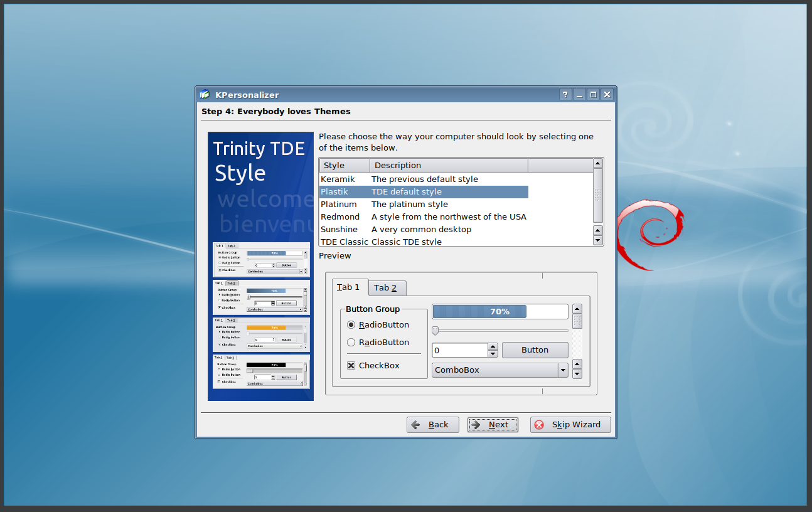Image resolution: width=812 pixels, height=512 pixels.
Task: Increase the spin box value with up arrow
Action: pyautogui.click(x=493, y=346)
